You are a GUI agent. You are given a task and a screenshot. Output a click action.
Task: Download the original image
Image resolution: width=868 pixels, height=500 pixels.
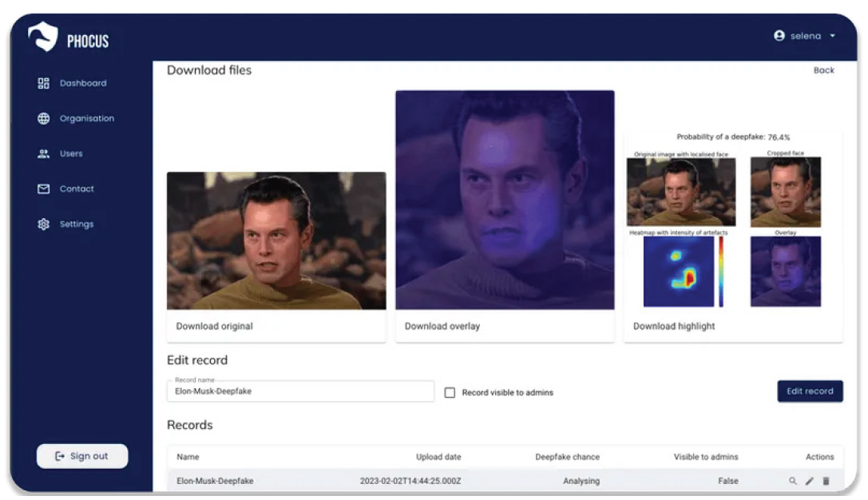[x=214, y=326]
